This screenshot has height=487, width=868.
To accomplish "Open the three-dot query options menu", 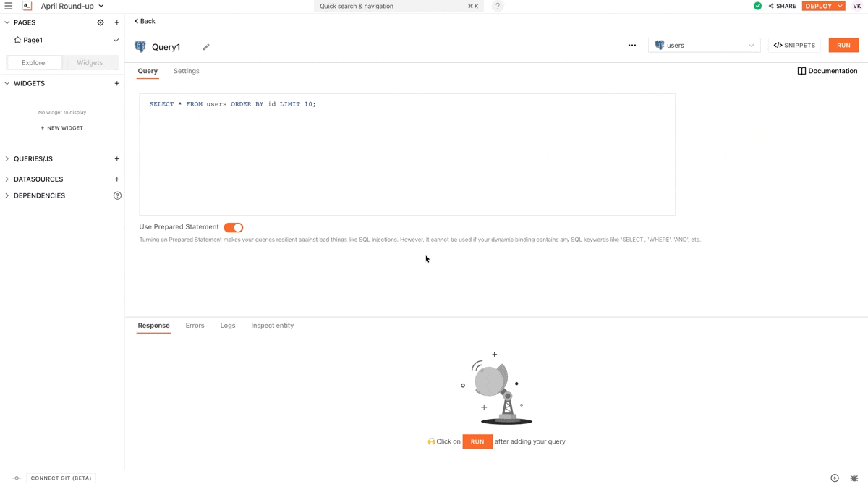I will pos(631,45).
